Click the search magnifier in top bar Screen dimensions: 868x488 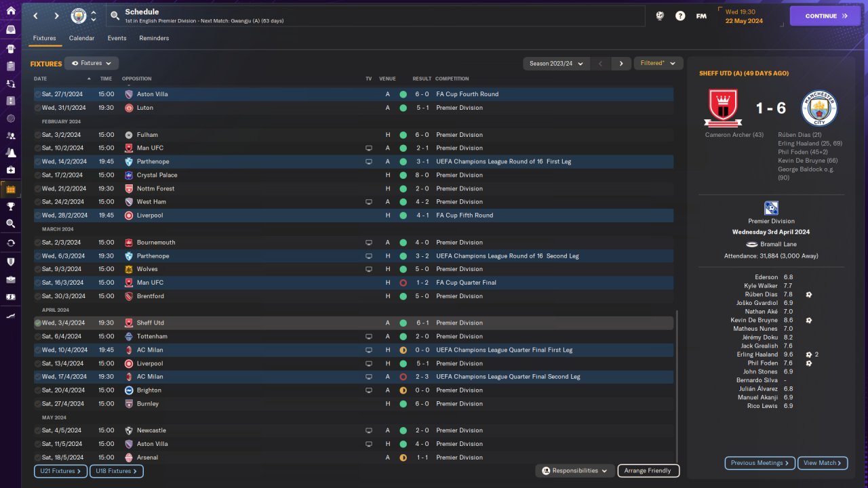pyautogui.click(x=115, y=16)
